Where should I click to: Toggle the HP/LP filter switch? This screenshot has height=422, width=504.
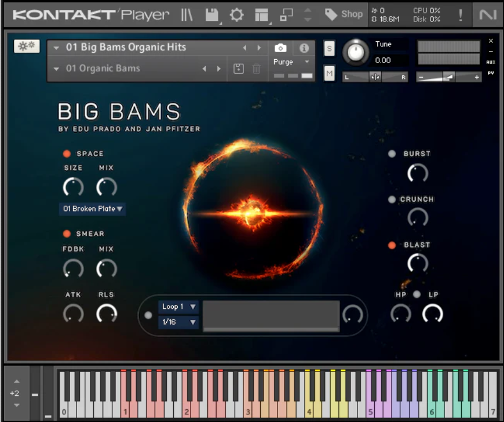(417, 294)
